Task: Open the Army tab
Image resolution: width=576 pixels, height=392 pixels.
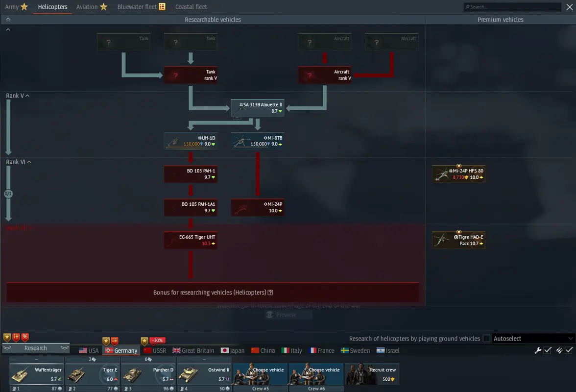Action: (x=16, y=6)
